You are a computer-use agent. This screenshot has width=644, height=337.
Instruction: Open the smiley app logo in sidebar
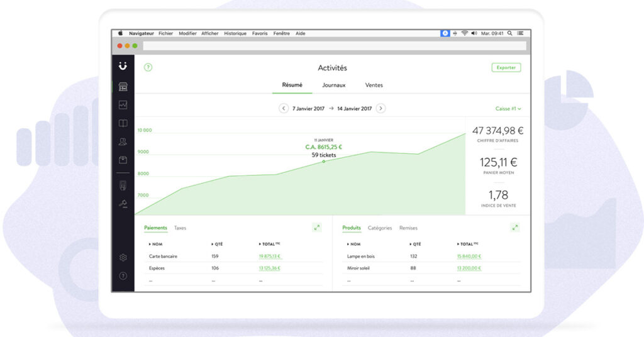[x=123, y=65]
